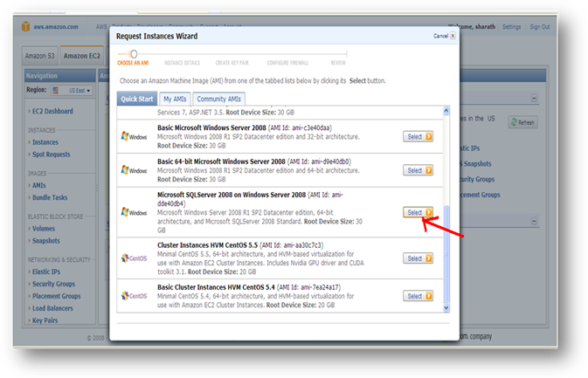This screenshot has width=588, height=378.
Task: Select the Basic Microsoft Windows Server 2008 AMI
Action: click(418, 137)
